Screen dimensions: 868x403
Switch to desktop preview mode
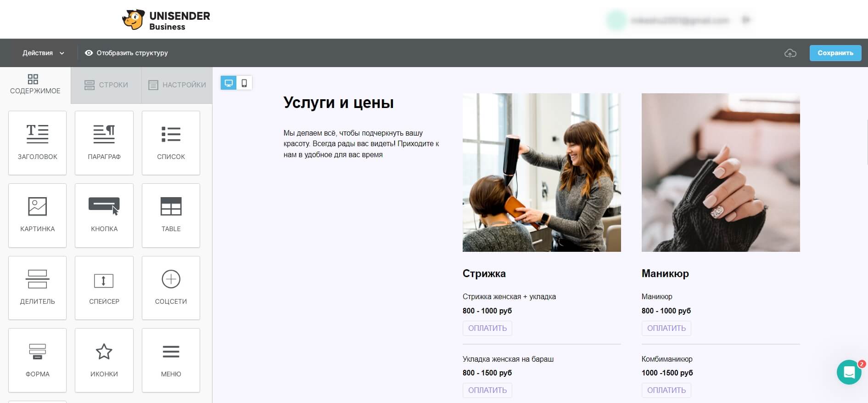pyautogui.click(x=229, y=83)
